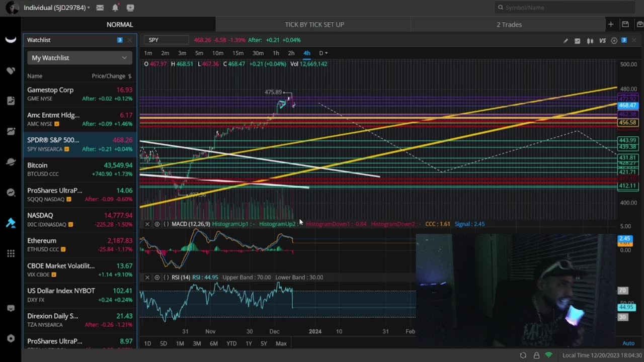Select the pencil drawing tool

pos(566,40)
